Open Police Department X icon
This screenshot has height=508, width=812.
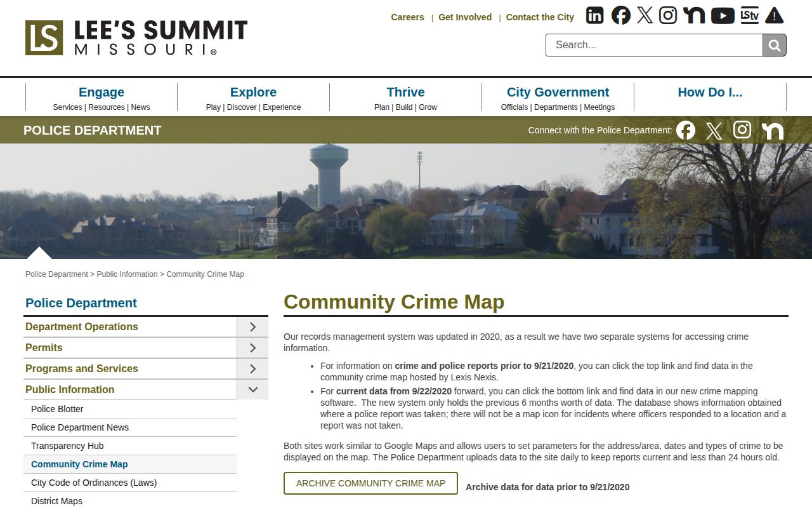pos(714,130)
